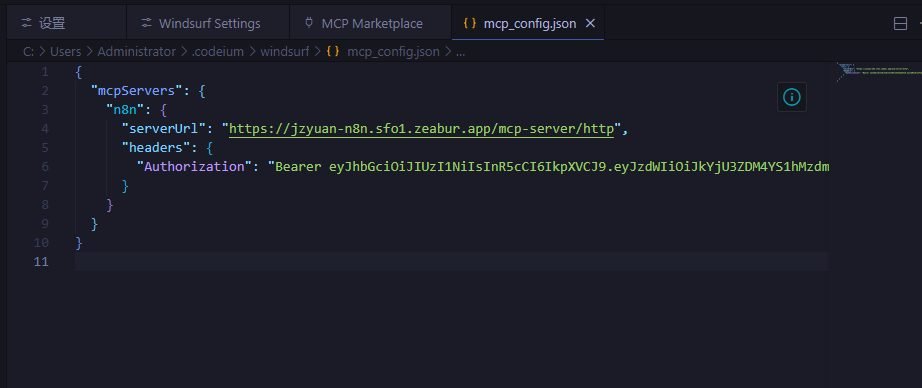Click mcp_config.json in the breadcrumb path
Screen dimensions: 922x388
point(393,52)
